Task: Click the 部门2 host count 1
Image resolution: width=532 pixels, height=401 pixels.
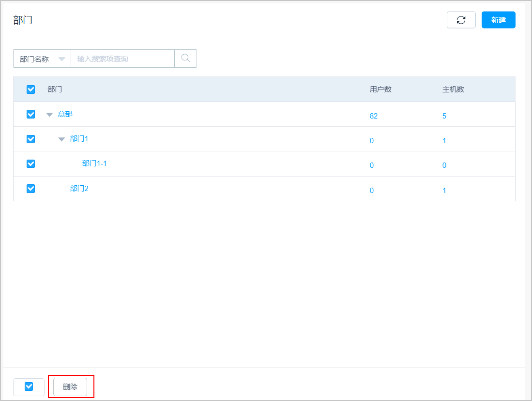Action: [444, 191]
